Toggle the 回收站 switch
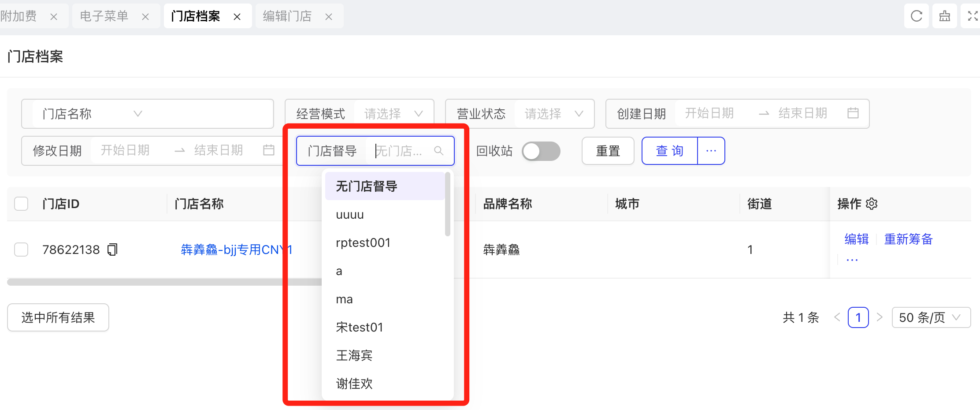The image size is (980, 410). [541, 151]
